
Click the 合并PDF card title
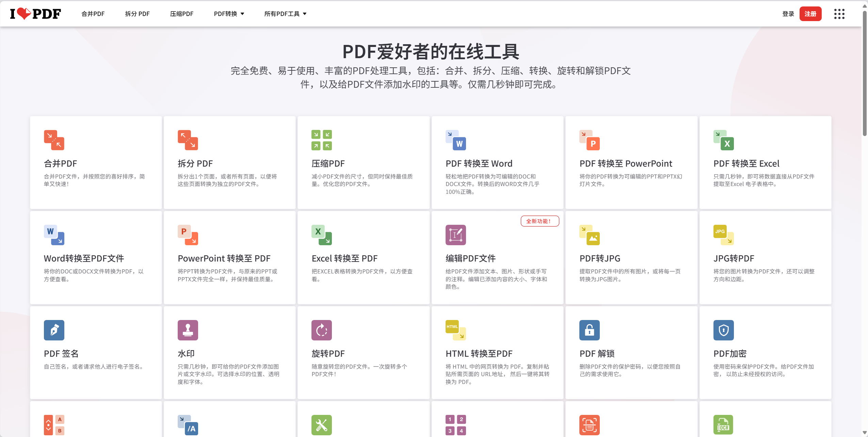61,164
